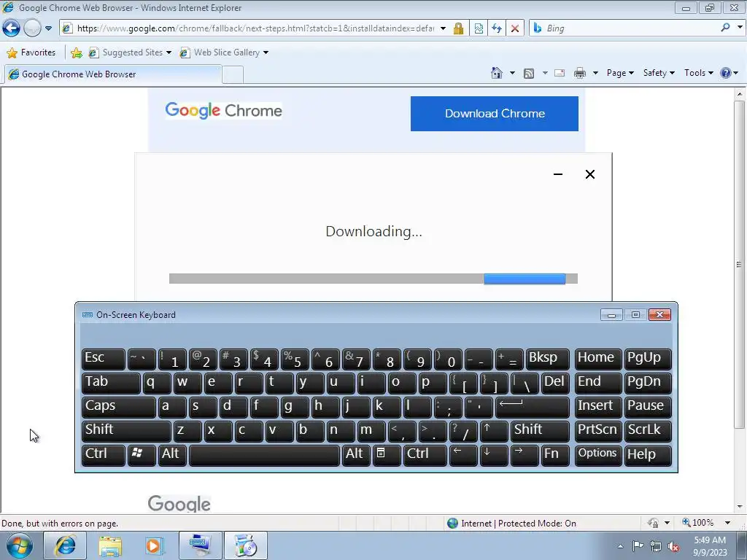747x560 pixels.
Task: Open a new blank tab
Action: [233, 75]
